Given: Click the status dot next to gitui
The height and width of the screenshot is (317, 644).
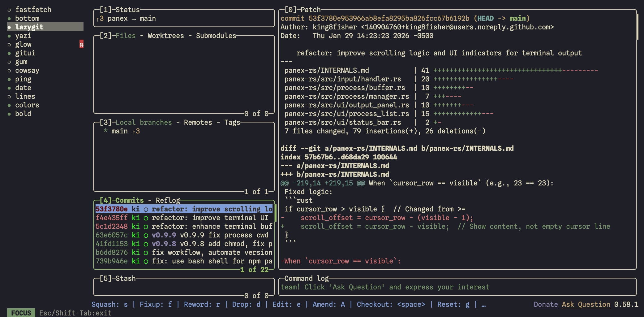Looking at the screenshot, I should pyautogui.click(x=9, y=53).
